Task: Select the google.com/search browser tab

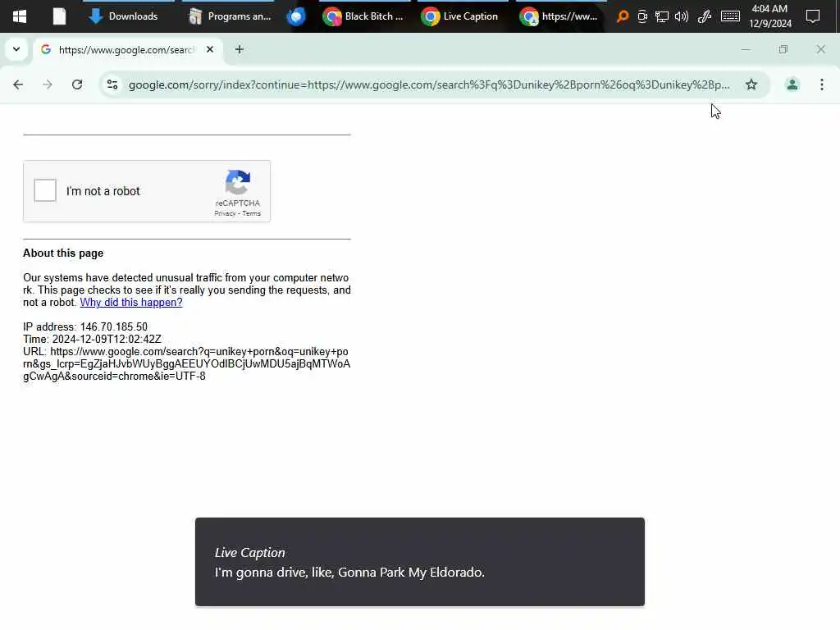Action: [127, 49]
